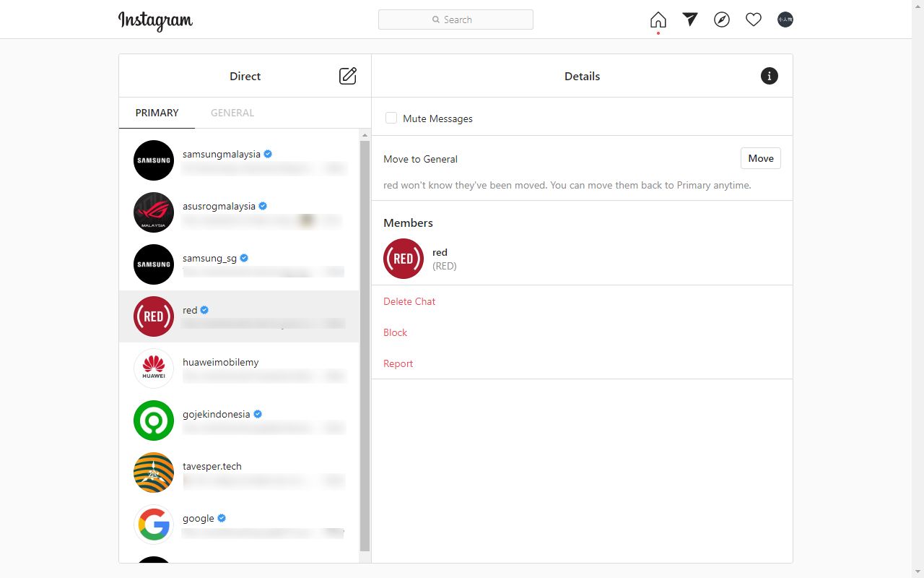
Task: Select the 'red' conversation name in list
Action: click(x=190, y=310)
